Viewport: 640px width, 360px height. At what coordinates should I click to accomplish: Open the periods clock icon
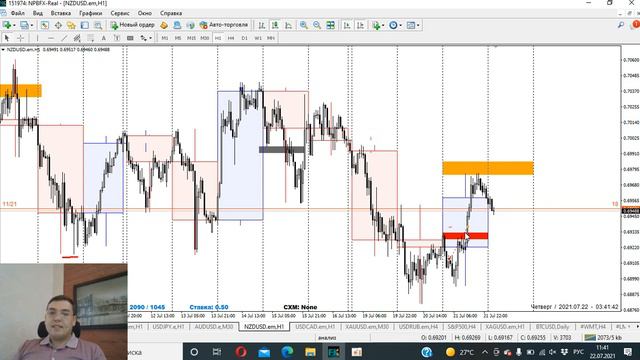tap(393, 25)
